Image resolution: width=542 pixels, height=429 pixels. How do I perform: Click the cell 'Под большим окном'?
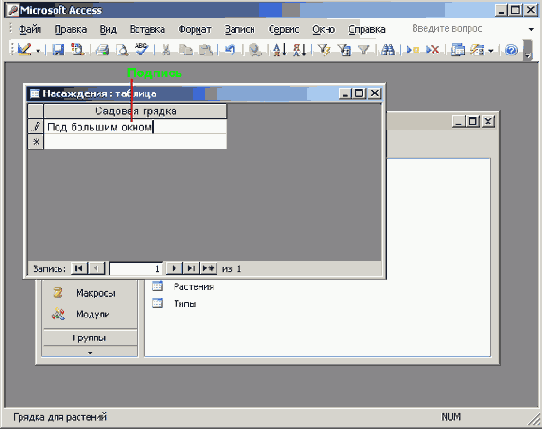[135, 127]
